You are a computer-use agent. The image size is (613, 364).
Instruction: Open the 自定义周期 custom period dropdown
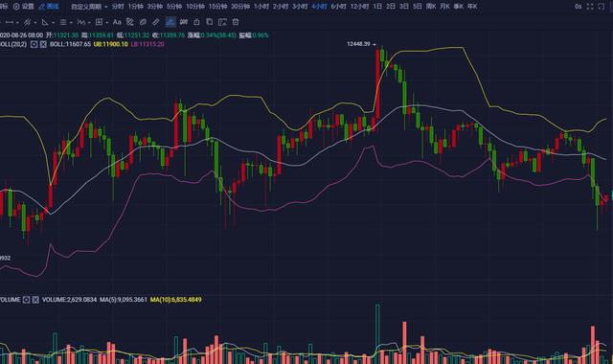pos(89,7)
